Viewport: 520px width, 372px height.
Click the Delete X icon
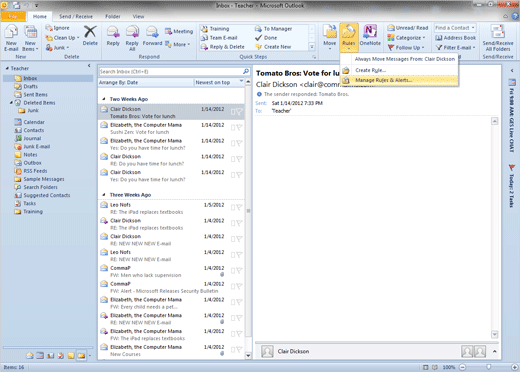pyautogui.click(x=90, y=32)
